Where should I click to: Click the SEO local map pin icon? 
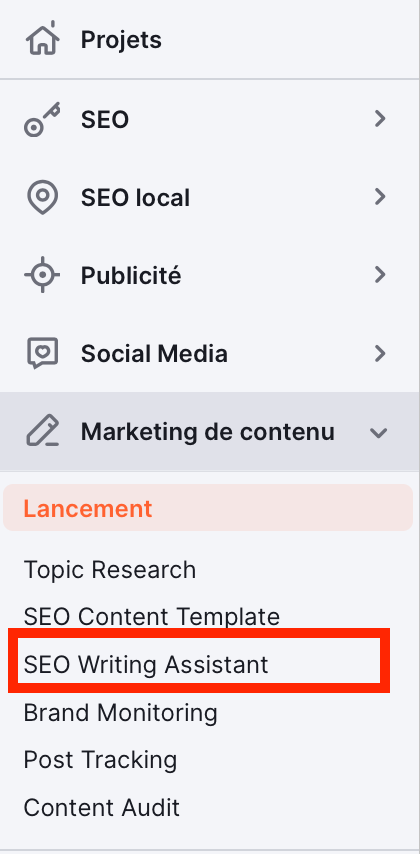click(42, 197)
